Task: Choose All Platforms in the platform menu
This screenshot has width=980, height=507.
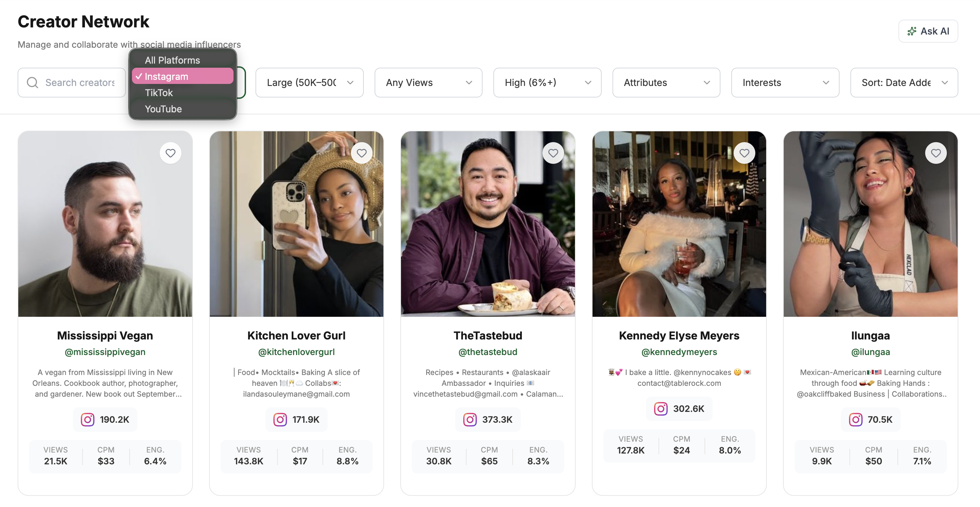Action: click(x=172, y=60)
